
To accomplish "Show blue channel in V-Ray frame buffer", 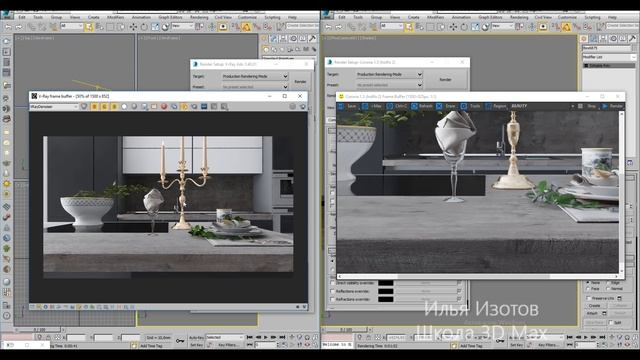I will pos(114,107).
